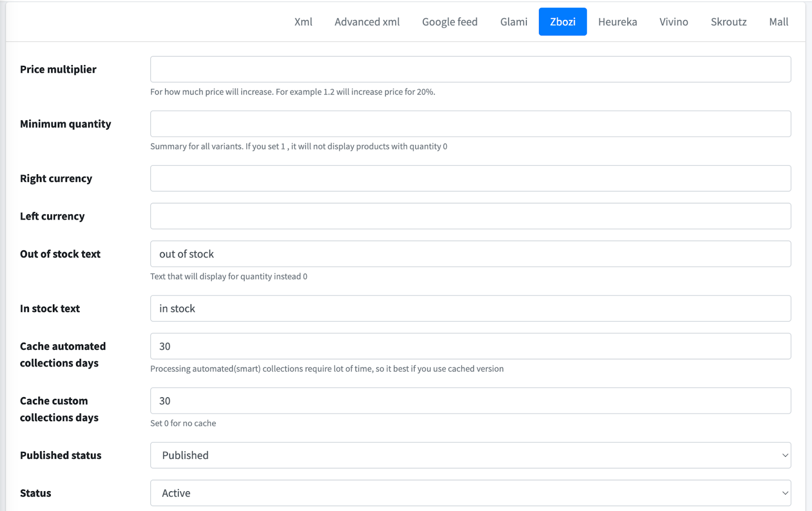The height and width of the screenshot is (511, 812).
Task: Open the Published status dropdown
Action: coord(470,455)
